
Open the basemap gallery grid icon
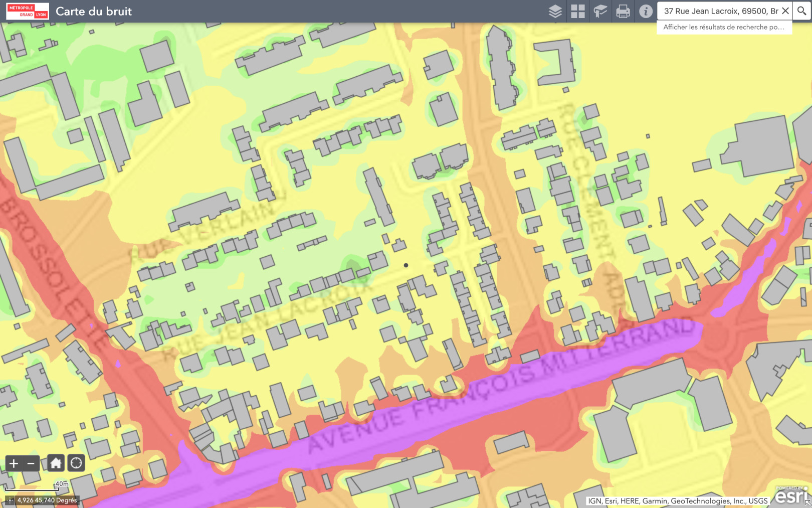tap(577, 11)
